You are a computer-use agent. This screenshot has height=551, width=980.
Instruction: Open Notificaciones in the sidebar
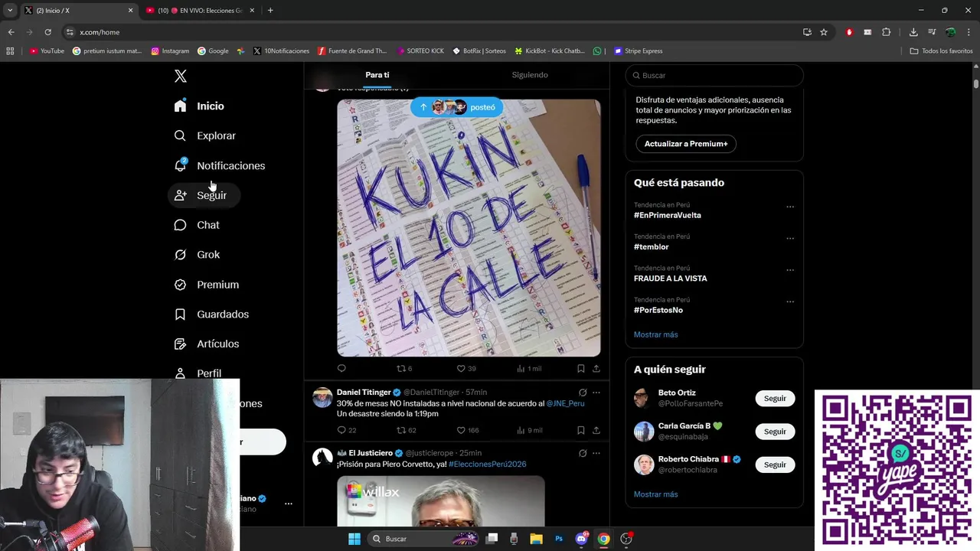220,165
